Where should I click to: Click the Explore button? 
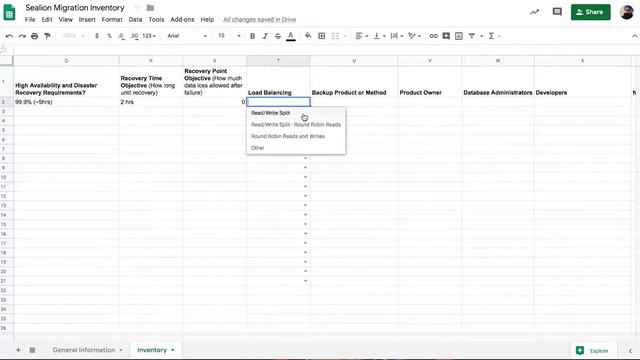tap(592, 350)
